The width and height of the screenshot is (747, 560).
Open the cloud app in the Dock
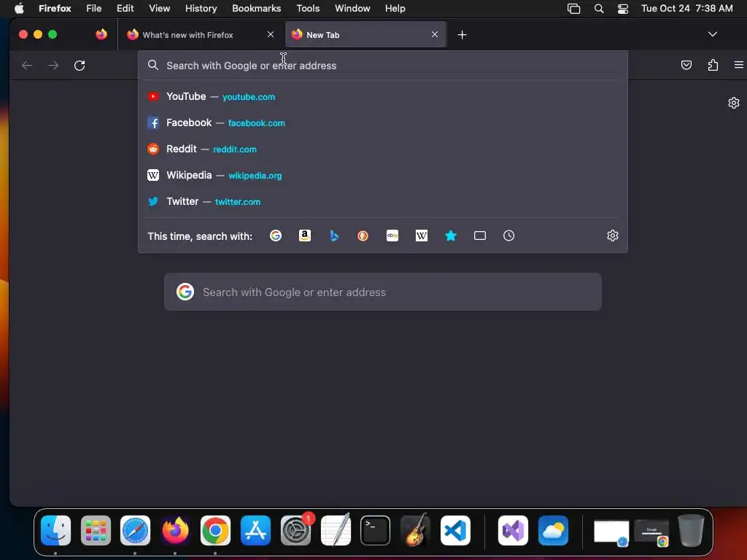pyautogui.click(x=553, y=530)
